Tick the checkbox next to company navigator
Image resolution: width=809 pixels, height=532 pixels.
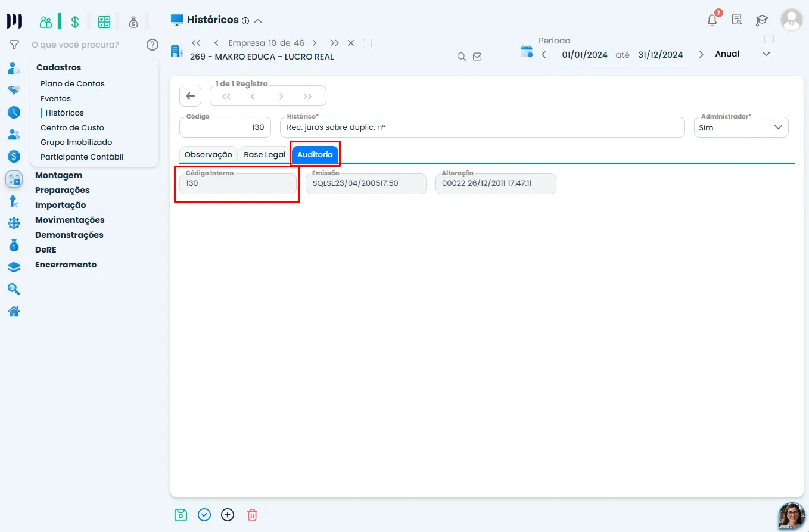[x=367, y=43]
